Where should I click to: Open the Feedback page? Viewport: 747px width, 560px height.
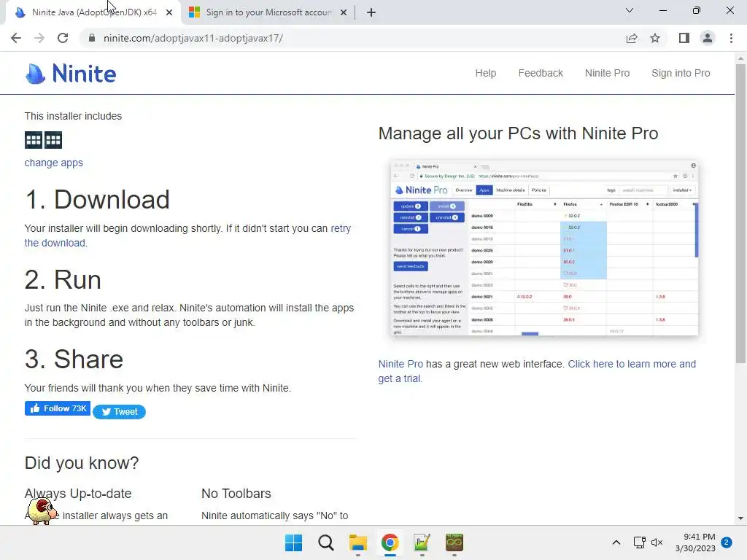[x=541, y=73]
